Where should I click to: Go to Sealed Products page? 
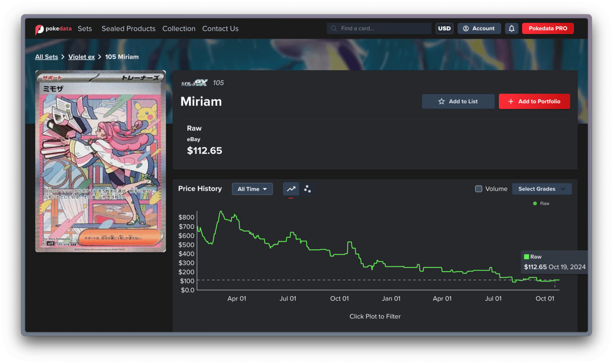[x=129, y=28]
